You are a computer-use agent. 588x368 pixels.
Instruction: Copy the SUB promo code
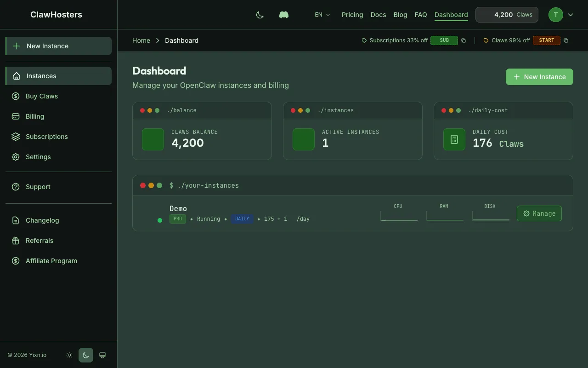(463, 40)
